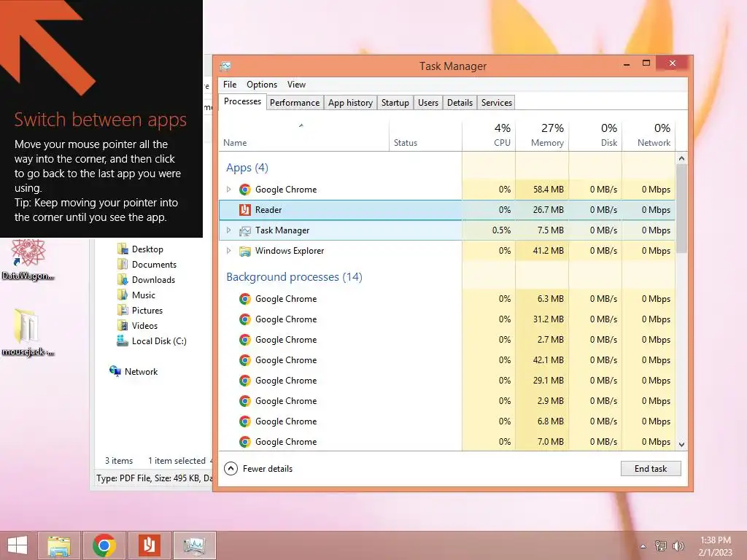Click the Task Manager process icon in Apps

(x=245, y=230)
